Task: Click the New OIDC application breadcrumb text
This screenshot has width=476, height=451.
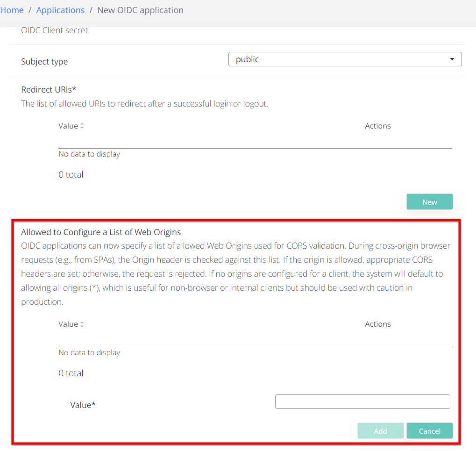Action: click(140, 10)
